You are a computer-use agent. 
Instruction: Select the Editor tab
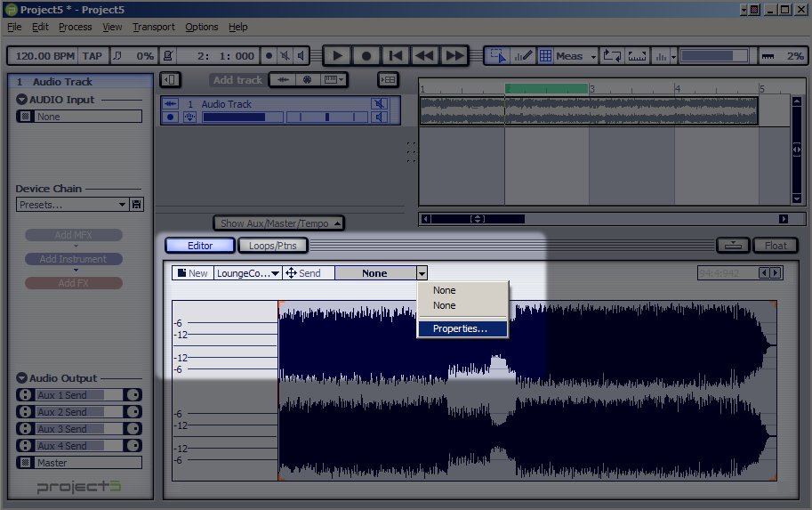point(200,246)
